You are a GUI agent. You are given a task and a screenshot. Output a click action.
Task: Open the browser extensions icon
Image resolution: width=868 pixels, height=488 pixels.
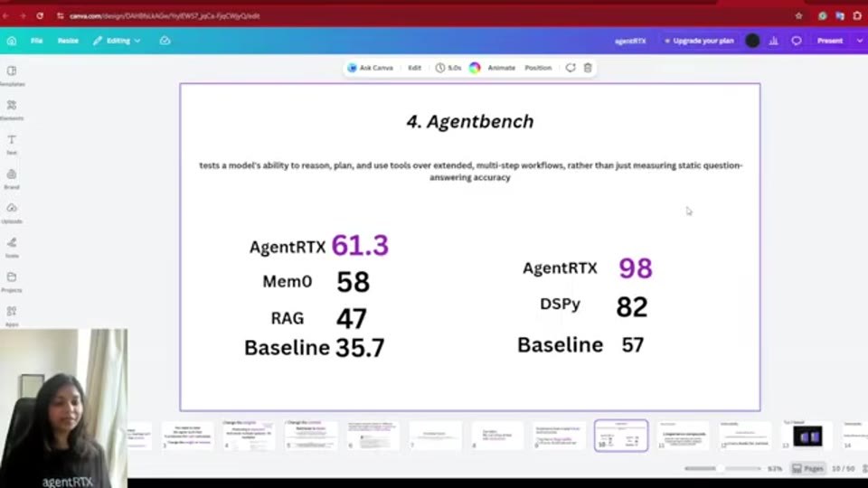pos(857,16)
